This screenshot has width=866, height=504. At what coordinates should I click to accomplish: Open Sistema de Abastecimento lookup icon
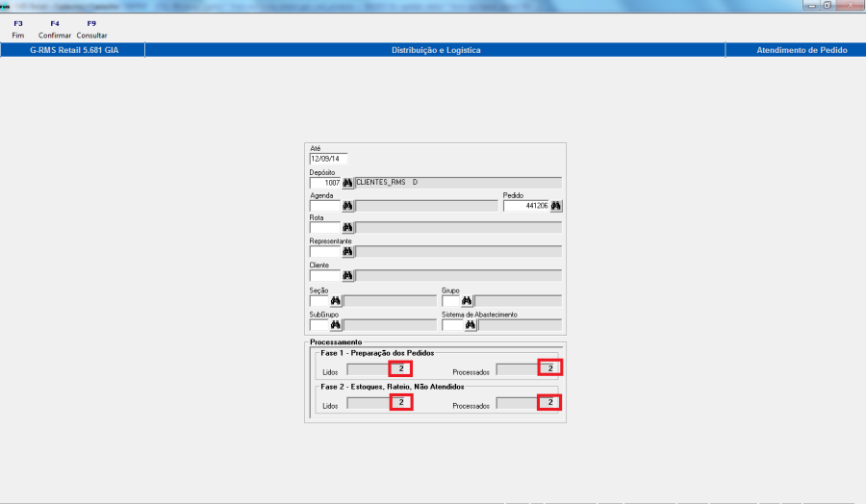point(470,325)
